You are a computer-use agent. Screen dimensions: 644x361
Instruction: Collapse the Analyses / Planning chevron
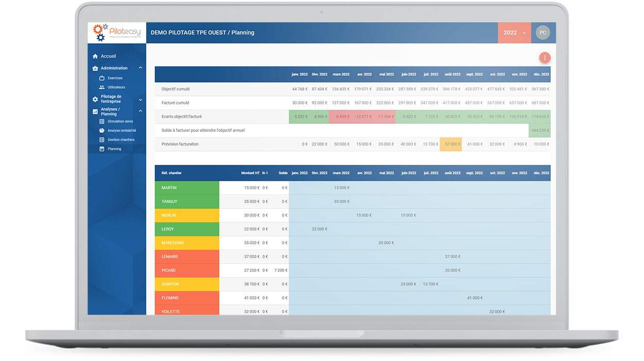[x=141, y=111]
